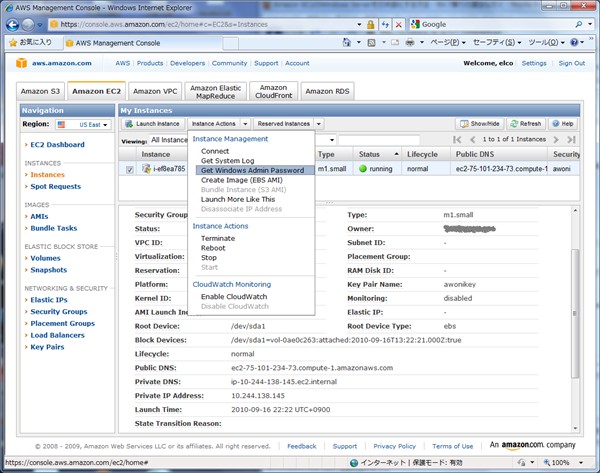Switch to the Amazon RDS tab
The width and height of the screenshot is (600, 473).
(327, 91)
